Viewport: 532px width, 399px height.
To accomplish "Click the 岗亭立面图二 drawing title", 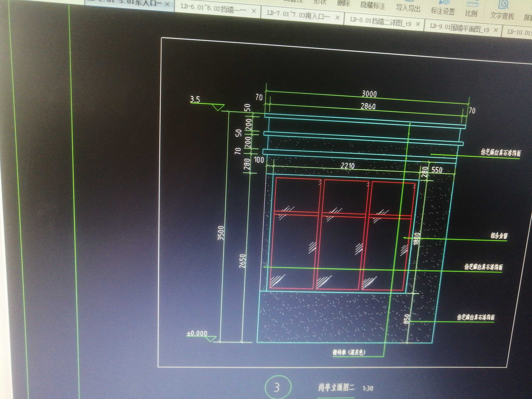I will click(x=336, y=387).
